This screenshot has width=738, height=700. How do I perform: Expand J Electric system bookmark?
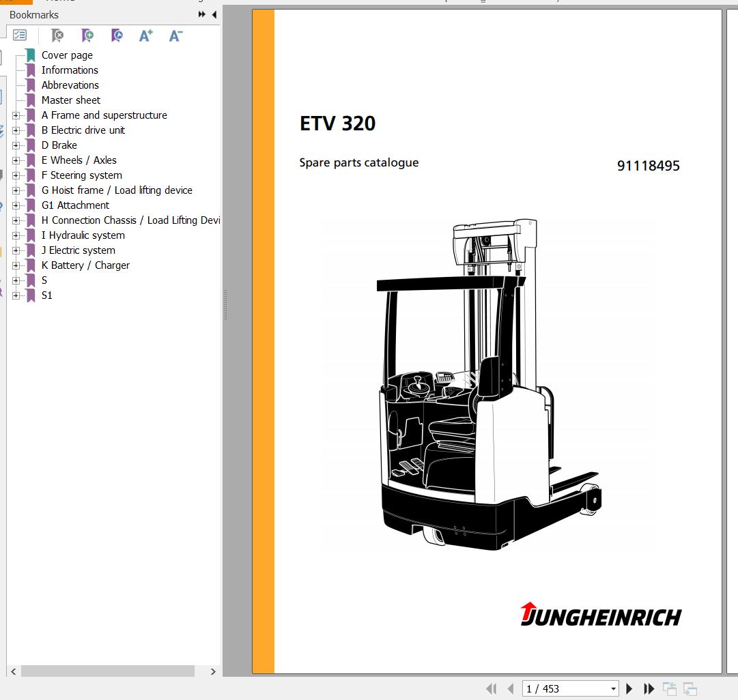tap(16, 251)
